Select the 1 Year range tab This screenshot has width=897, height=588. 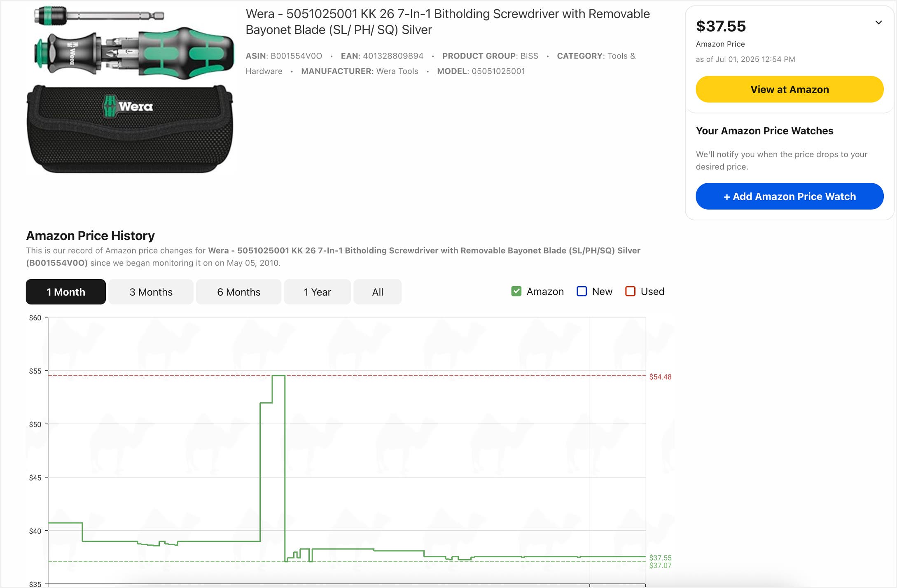(317, 292)
